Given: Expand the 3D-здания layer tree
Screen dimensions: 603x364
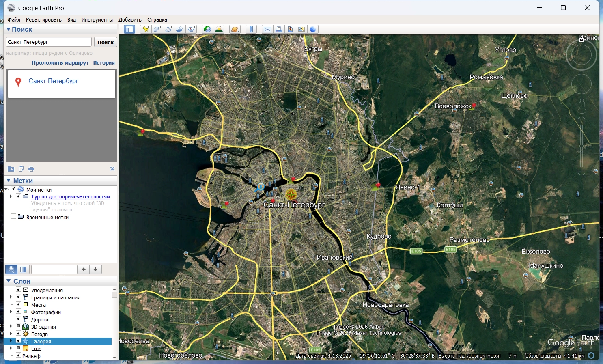Looking at the screenshot, I should pyautogui.click(x=11, y=327).
